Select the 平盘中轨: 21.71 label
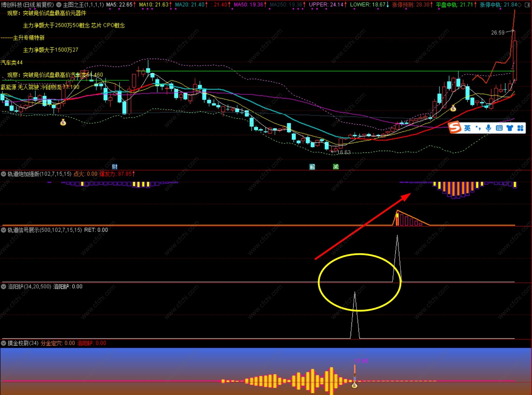This screenshot has width=532, height=395. click(x=455, y=5)
